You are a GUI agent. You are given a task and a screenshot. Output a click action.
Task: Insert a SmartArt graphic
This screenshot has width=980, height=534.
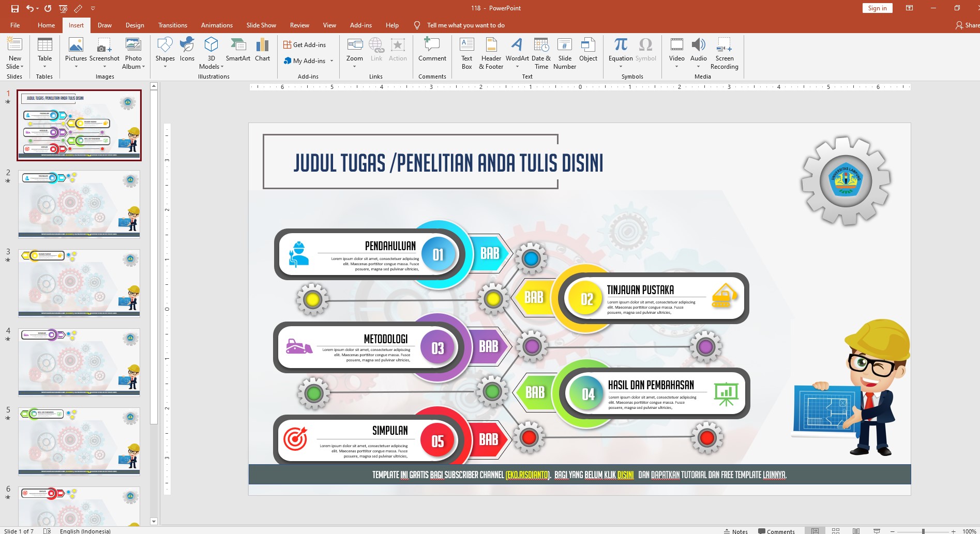pos(238,51)
